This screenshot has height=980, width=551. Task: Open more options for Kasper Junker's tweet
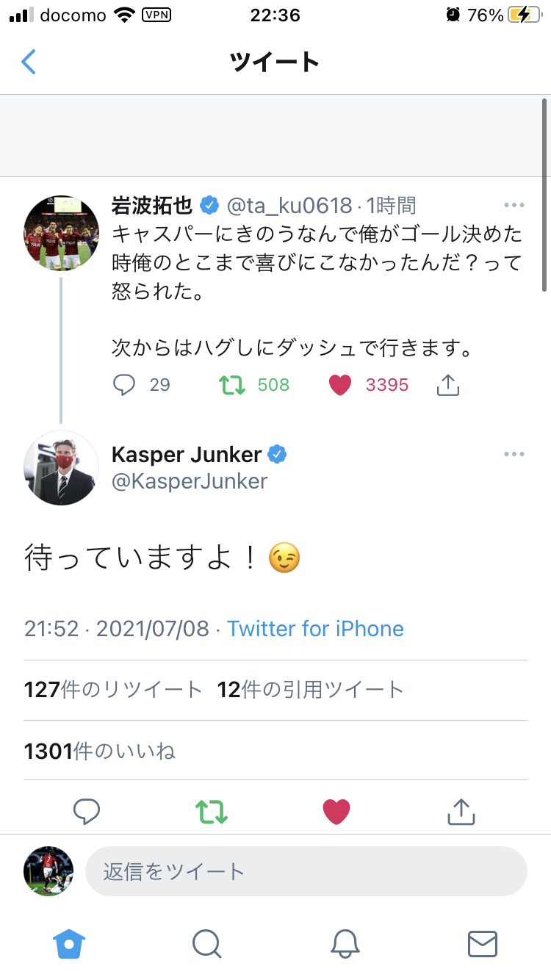pyautogui.click(x=514, y=454)
